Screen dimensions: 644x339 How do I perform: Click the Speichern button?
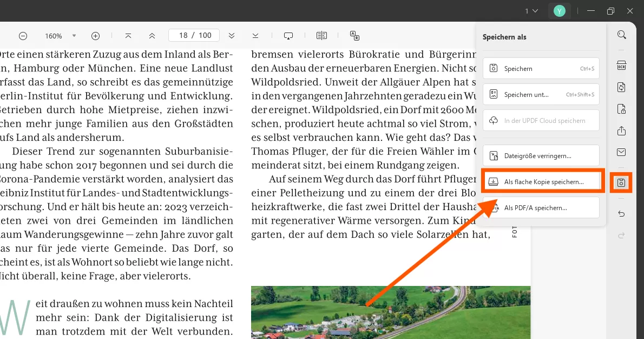541,68
